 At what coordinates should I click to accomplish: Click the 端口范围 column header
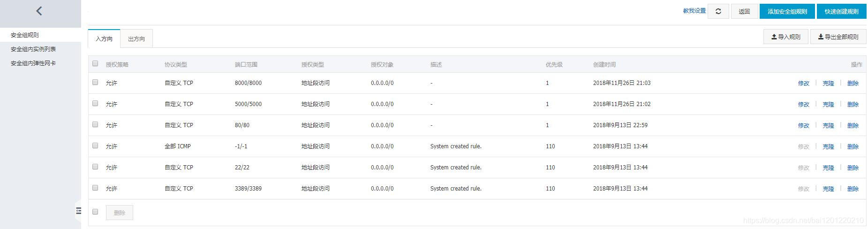246,64
